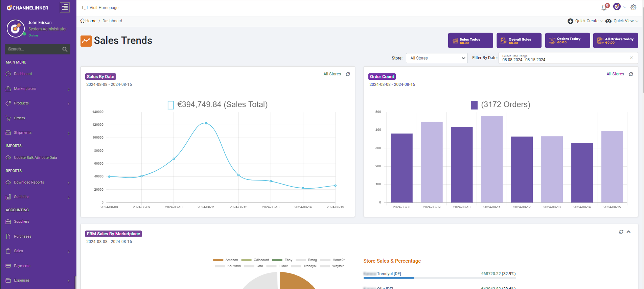Refresh the Order Count chart
644x289 pixels.
coord(631,74)
